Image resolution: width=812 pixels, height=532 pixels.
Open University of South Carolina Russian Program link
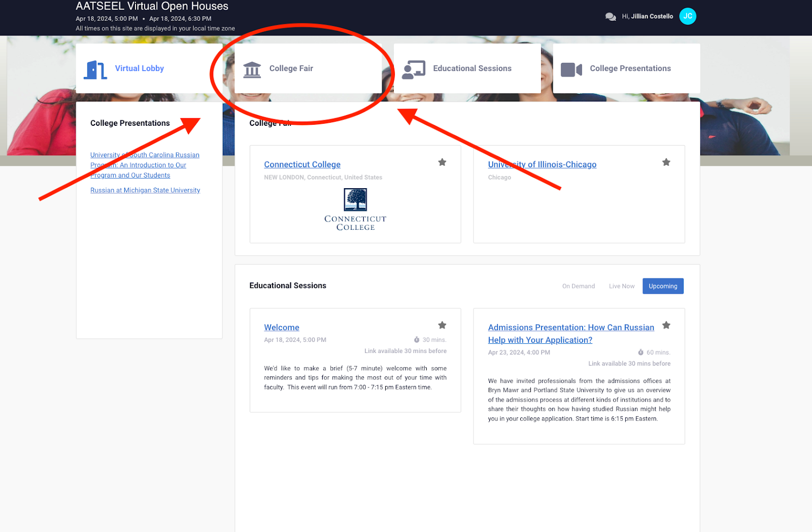click(x=145, y=165)
